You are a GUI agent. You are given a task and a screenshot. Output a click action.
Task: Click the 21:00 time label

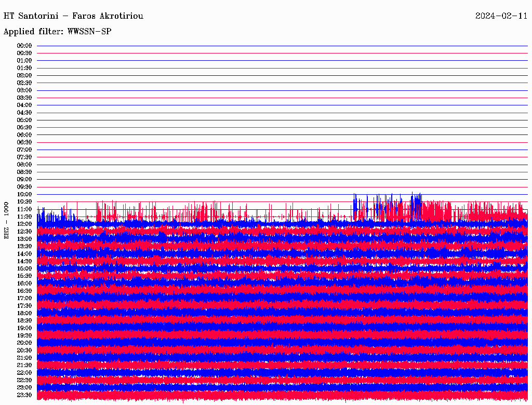[x=24, y=358]
